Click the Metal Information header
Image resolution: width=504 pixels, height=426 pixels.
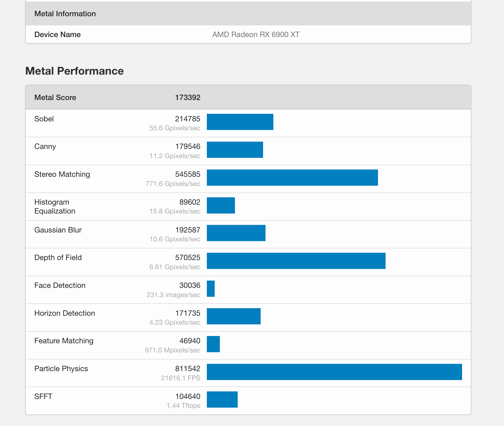coord(65,14)
